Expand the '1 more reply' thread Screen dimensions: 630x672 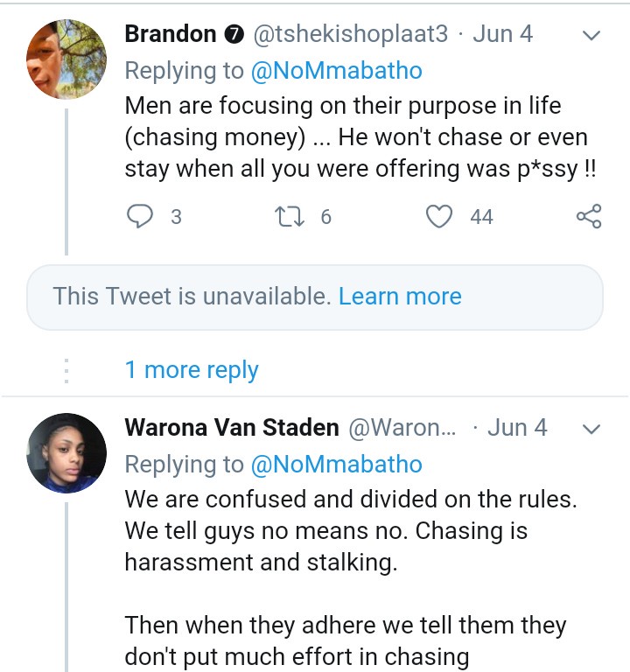coord(192,369)
